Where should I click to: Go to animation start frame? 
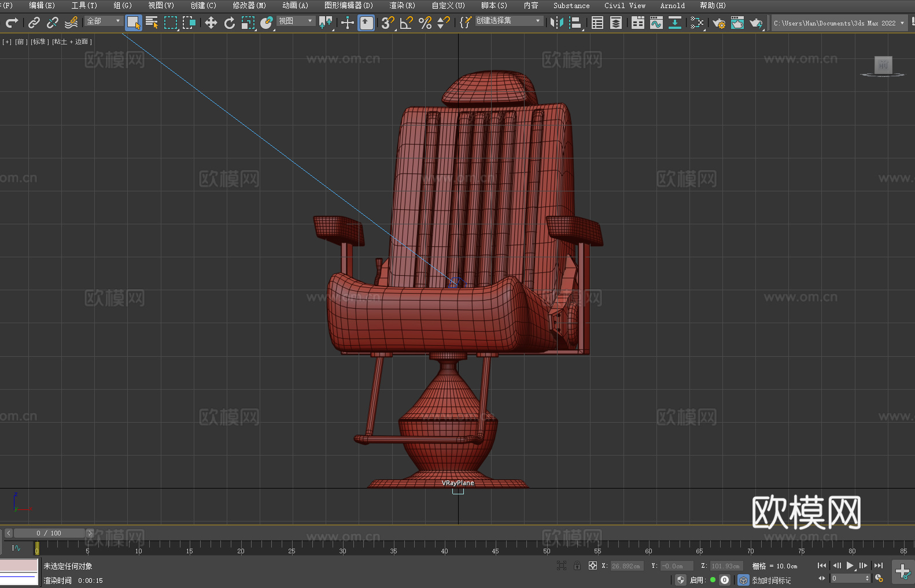pos(821,565)
